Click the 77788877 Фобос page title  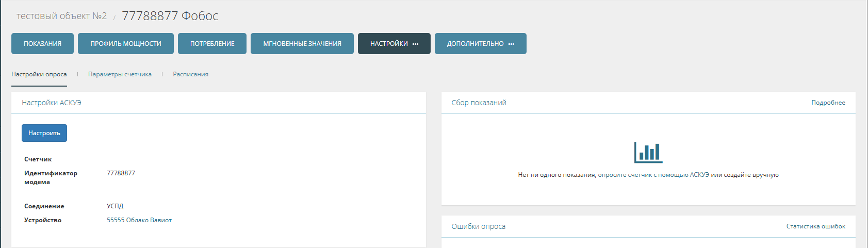170,16
